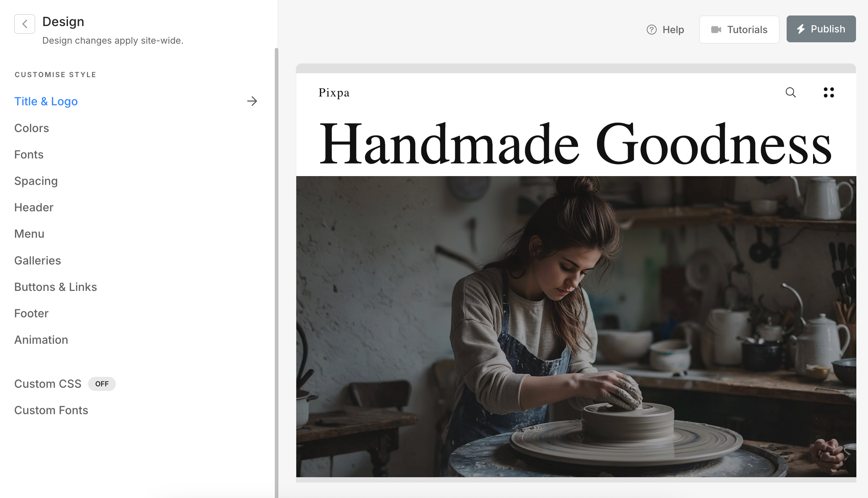Viewport: 868px width, 498px height.
Task: Open the four-dot menu icon in preview
Action: (829, 93)
